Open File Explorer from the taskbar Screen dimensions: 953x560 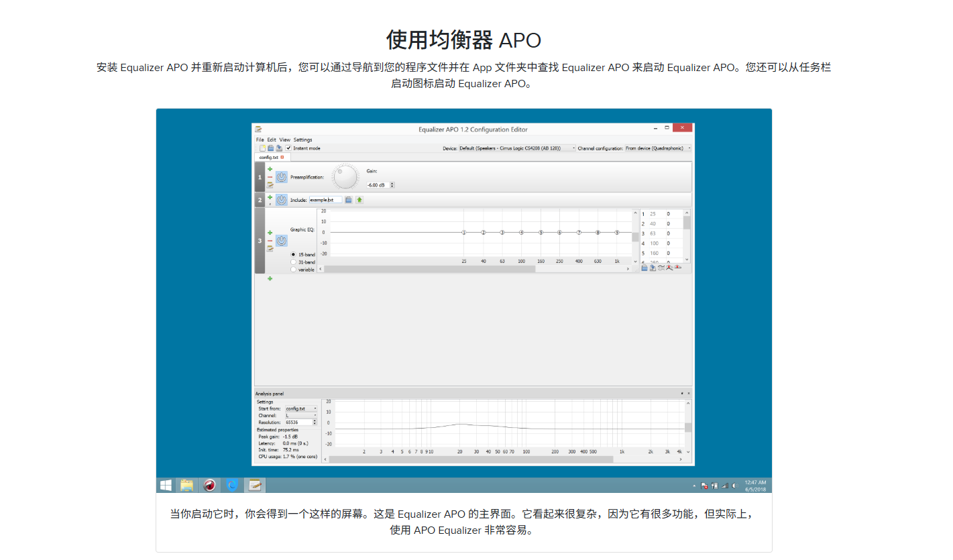click(187, 485)
